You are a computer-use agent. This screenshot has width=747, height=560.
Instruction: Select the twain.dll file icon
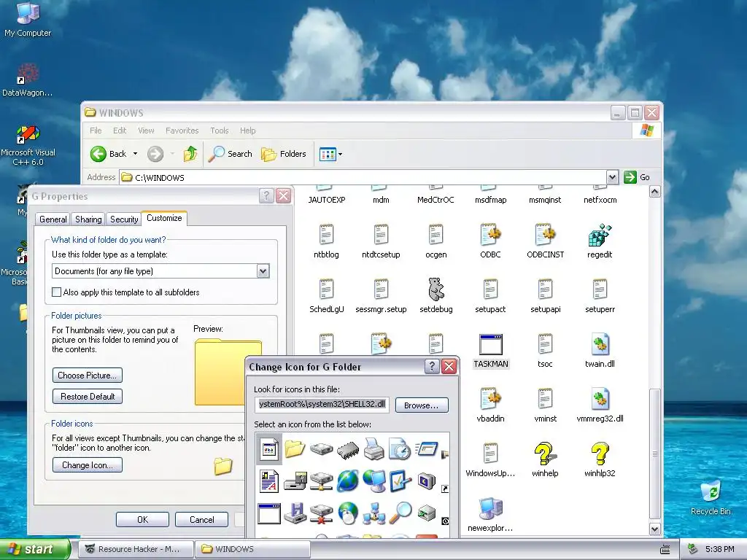coord(600,351)
